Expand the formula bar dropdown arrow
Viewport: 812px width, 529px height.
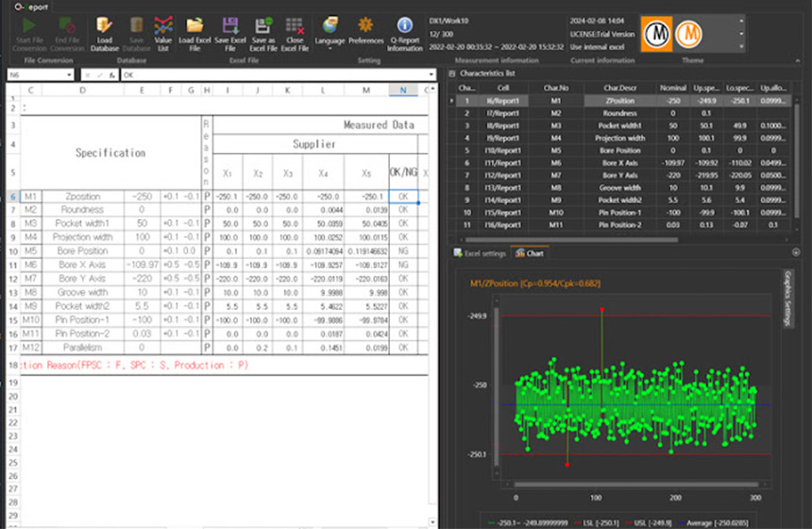click(x=431, y=76)
